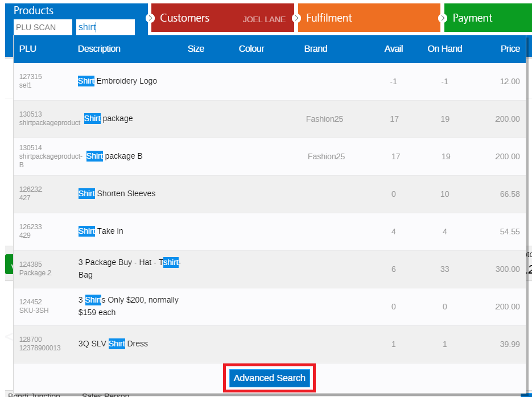532x397 pixels.
Task: Open the Fulfilment tab
Action: click(369, 18)
